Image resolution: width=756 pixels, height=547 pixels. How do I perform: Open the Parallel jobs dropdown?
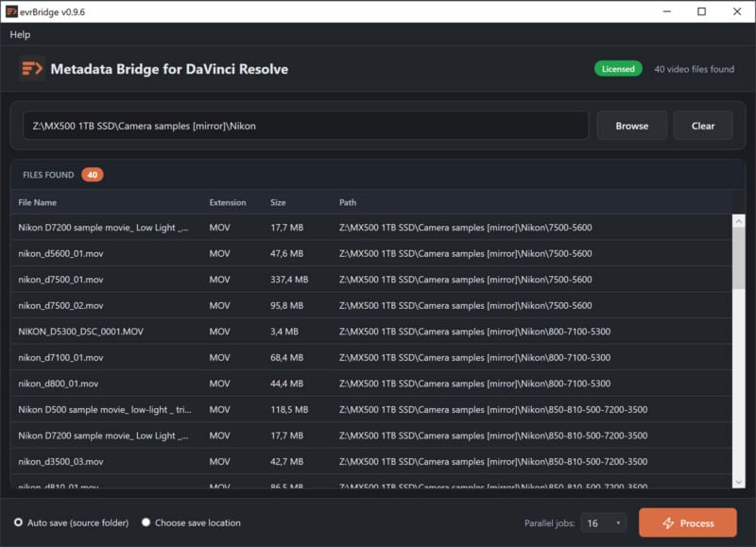coord(602,522)
